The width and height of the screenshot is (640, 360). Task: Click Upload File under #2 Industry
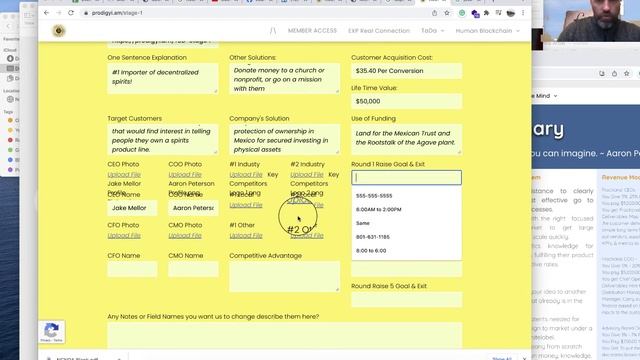(x=307, y=175)
